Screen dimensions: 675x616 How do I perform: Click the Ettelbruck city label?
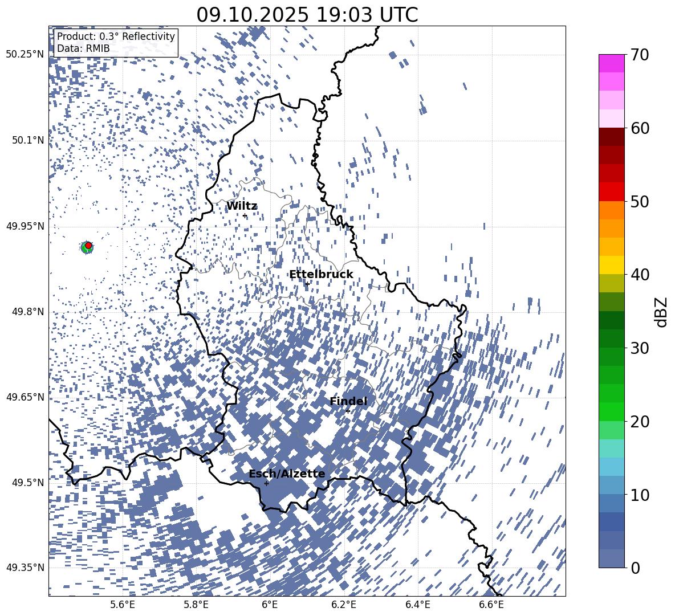321,275
